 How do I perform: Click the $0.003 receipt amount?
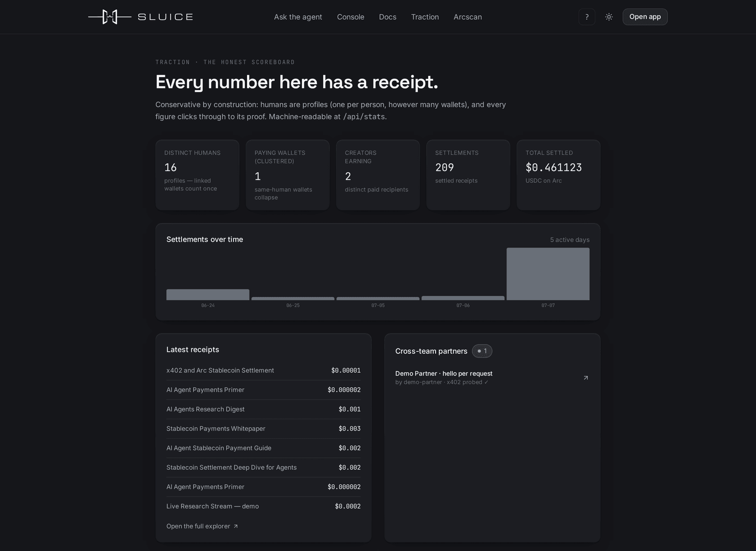tap(350, 429)
